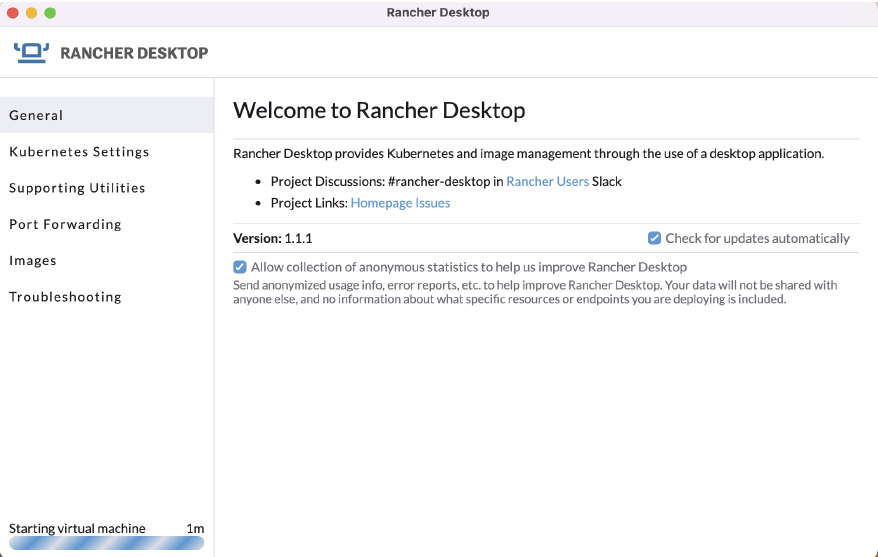Maximize window with the green button
This screenshot has width=878, height=557.
pyautogui.click(x=50, y=13)
